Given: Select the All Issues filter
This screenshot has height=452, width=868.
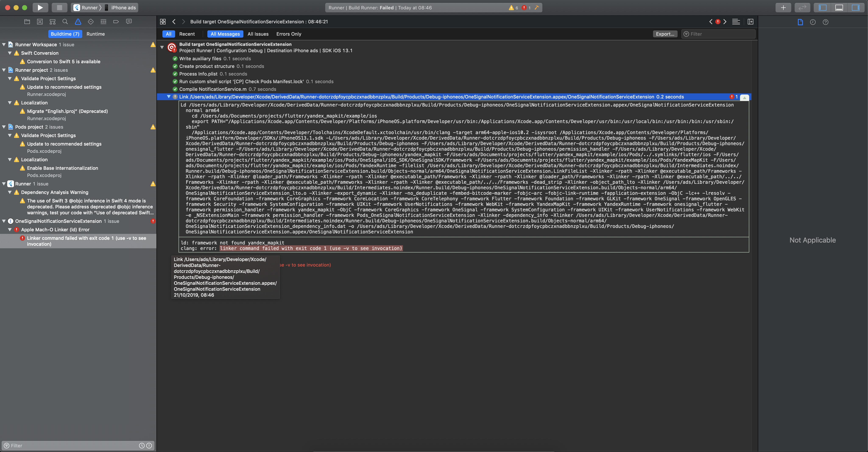Looking at the screenshot, I should [x=258, y=34].
